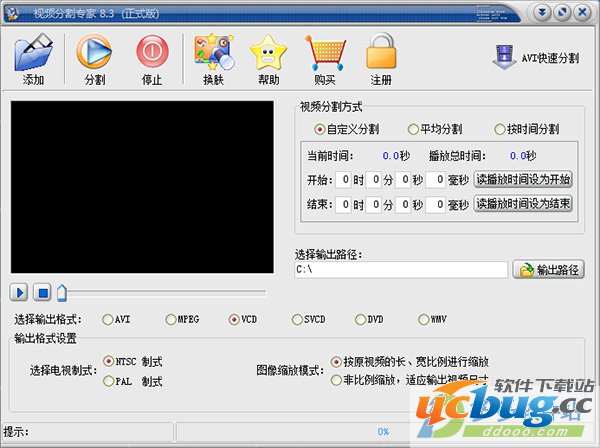Select NTSC 制式 TV standard

(x=132, y=361)
